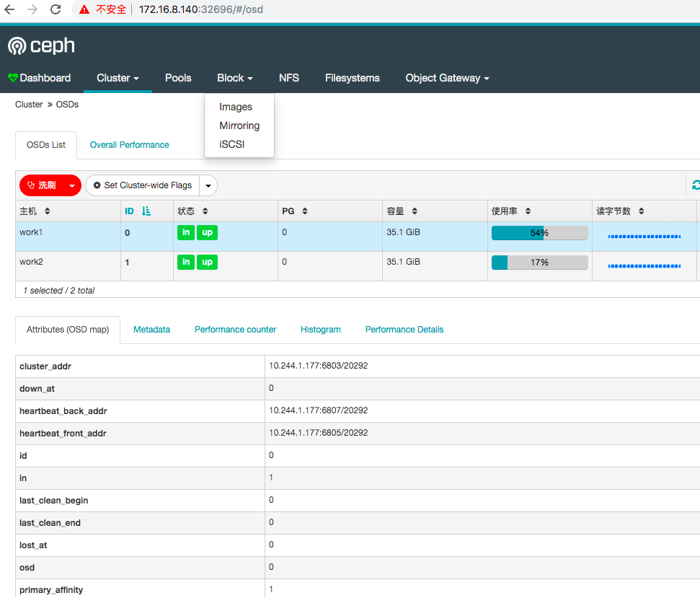Click the read bytes sparkline for work1
This screenshot has height=598, width=700.
(x=644, y=237)
